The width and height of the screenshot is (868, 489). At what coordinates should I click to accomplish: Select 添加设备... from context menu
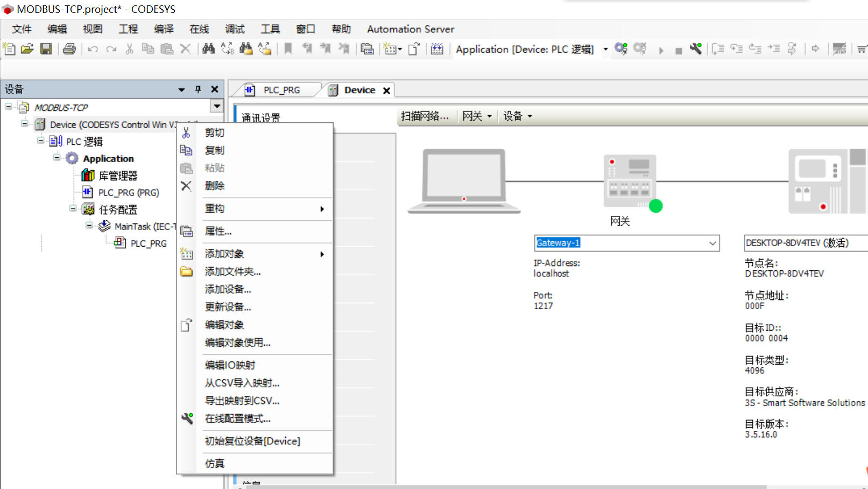(228, 289)
